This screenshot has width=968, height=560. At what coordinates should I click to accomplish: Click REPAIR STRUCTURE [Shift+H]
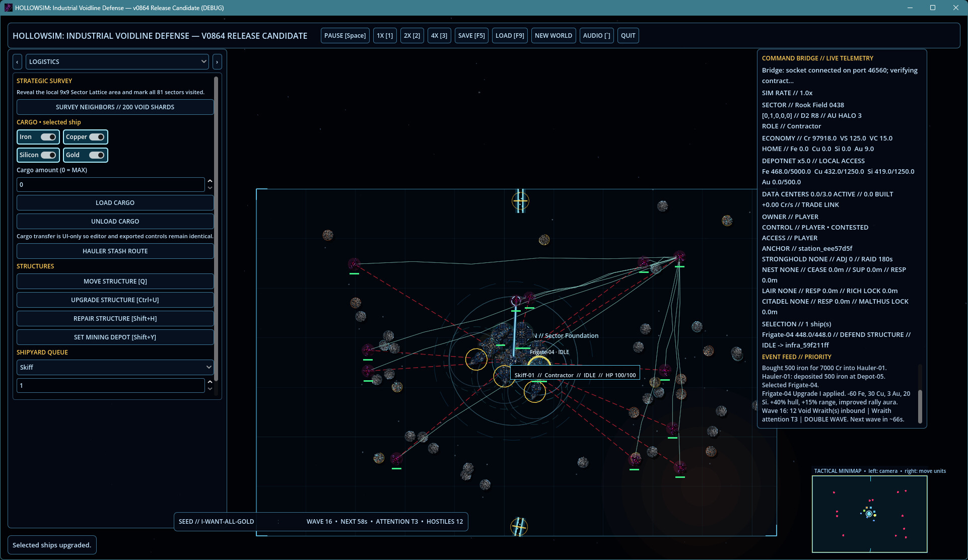point(115,319)
